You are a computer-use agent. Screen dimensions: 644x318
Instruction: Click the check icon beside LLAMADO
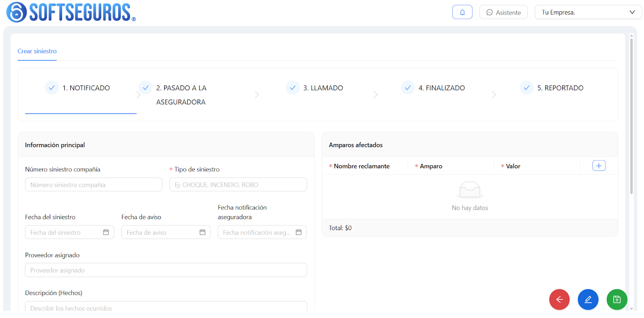(293, 87)
